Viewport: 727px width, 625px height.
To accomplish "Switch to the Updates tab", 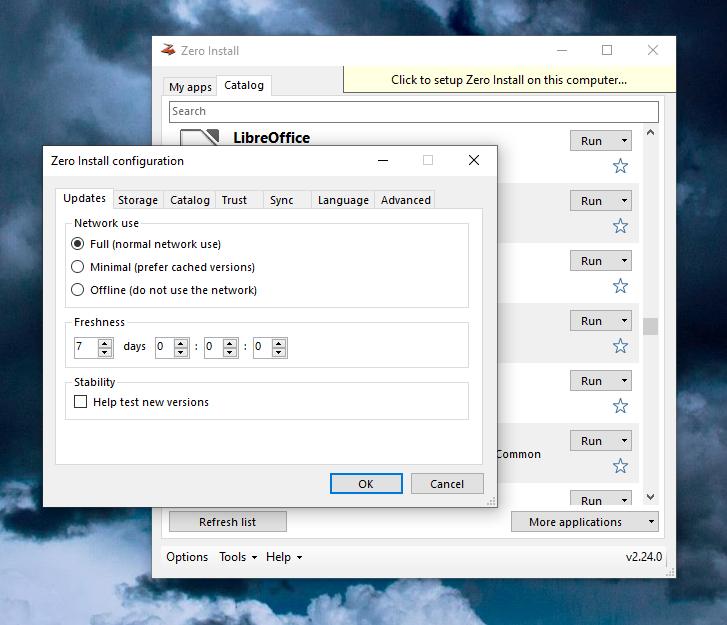I will coord(84,198).
